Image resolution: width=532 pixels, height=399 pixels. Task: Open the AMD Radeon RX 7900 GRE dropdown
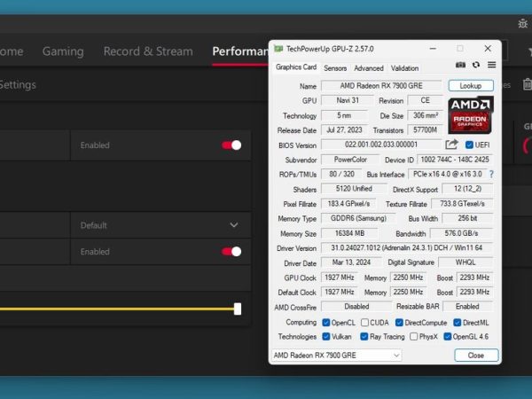[x=337, y=355]
